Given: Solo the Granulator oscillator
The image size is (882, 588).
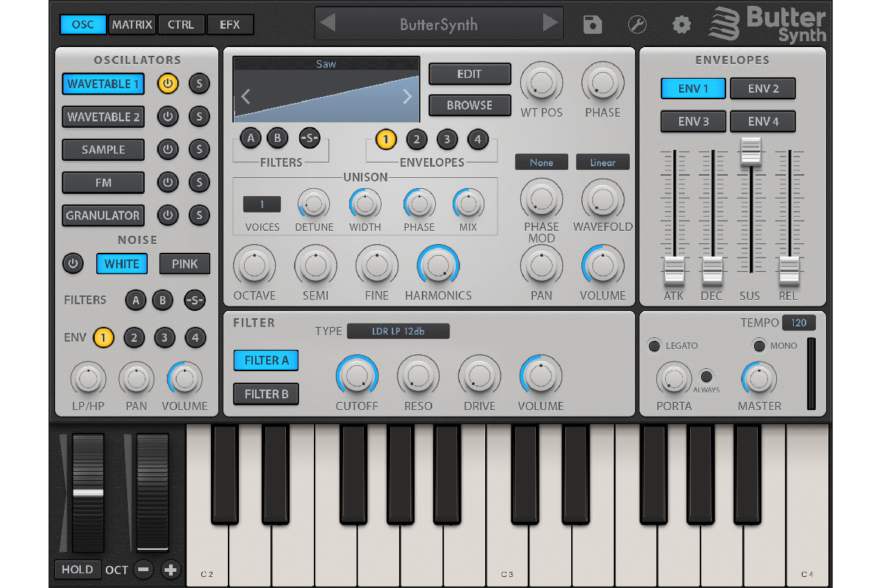Looking at the screenshot, I should point(199,215).
